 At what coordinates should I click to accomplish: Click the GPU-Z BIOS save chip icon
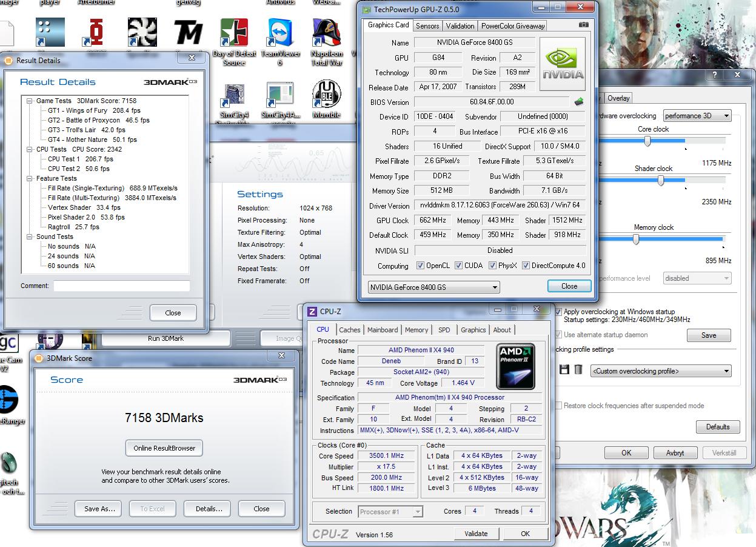tap(579, 102)
